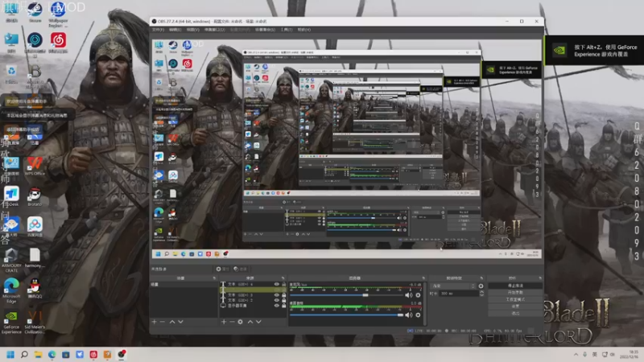The height and width of the screenshot is (362, 644).
Task: Open the 视图(V) menu in OBS
Action: [x=193, y=30]
